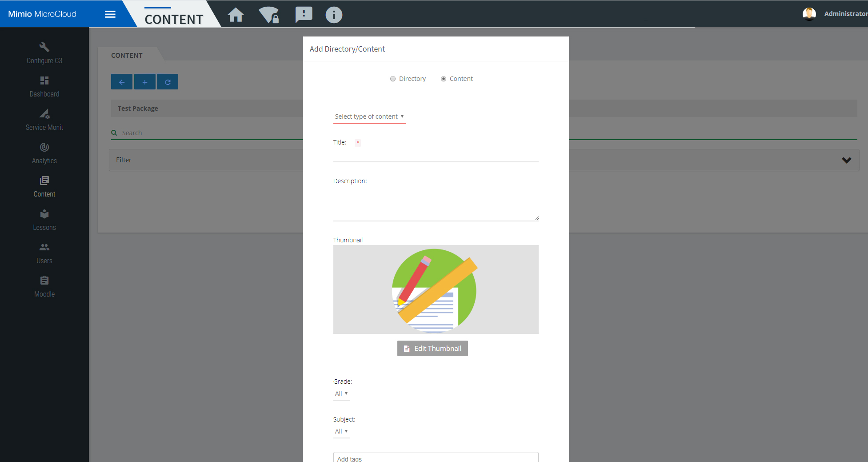868x462 pixels.
Task: Open the Analytics sidebar icon
Action: pyautogui.click(x=44, y=147)
